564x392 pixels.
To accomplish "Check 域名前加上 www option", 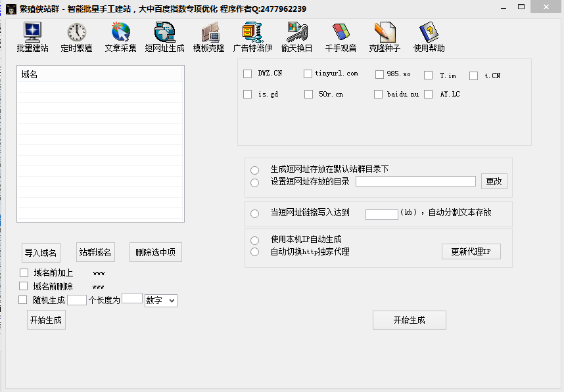I will pyautogui.click(x=24, y=273).
